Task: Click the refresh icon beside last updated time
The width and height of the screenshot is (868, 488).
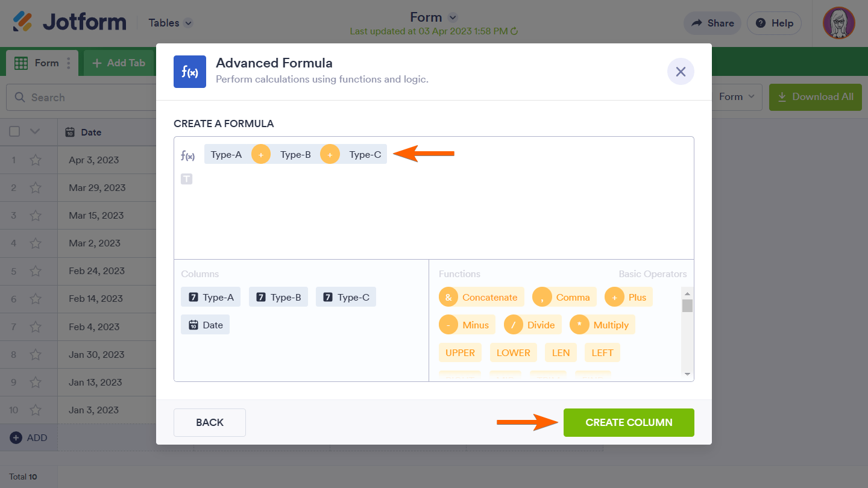Action: pyautogui.click(x=514, y=31)
